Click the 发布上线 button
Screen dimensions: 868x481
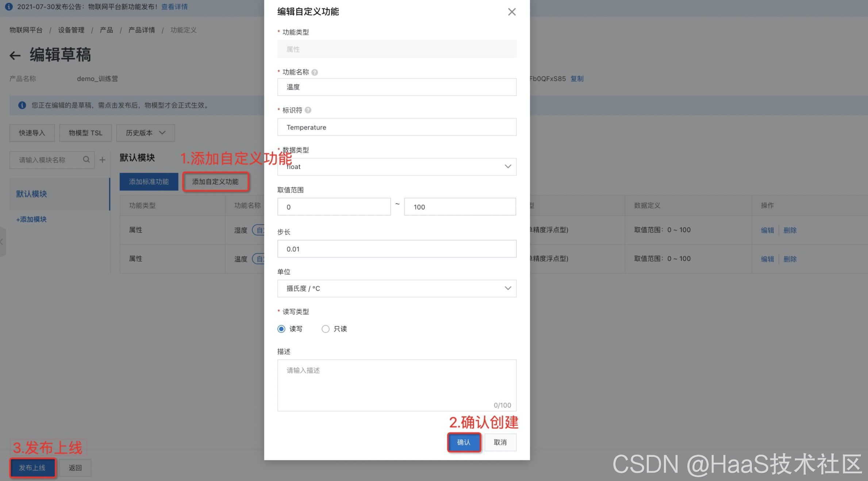(32, 467)
